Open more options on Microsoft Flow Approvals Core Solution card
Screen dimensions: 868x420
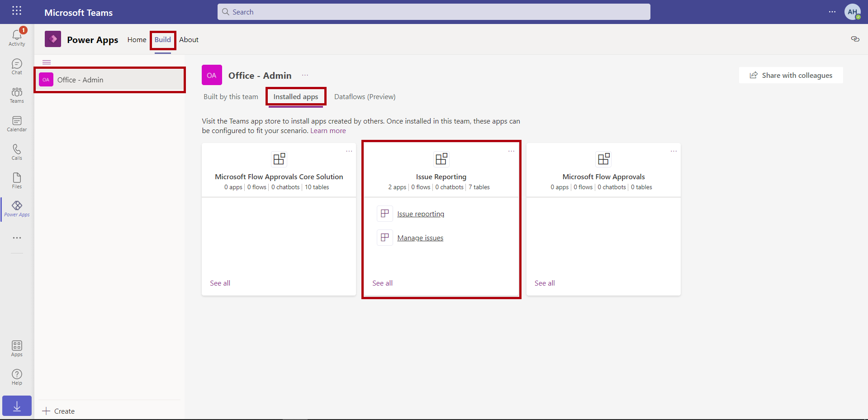(x=349, y=151)
